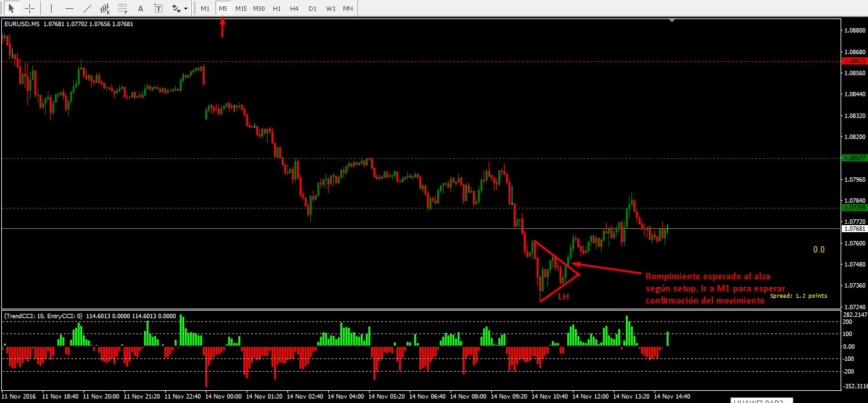
Task: Select the crosshair tool
Action: [29, 8]
